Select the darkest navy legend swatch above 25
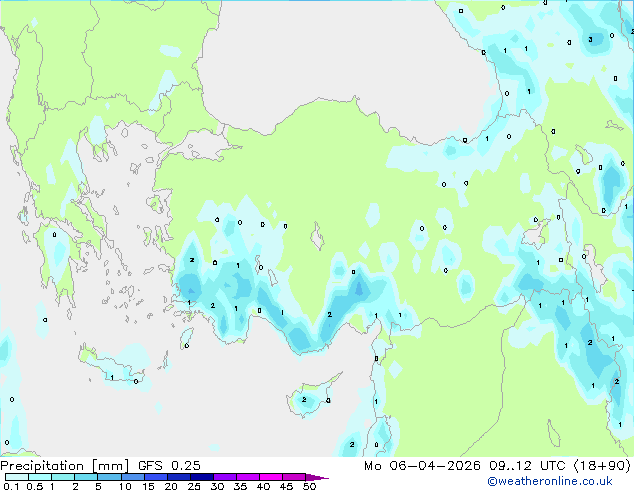634x490 pixels. 202,477
